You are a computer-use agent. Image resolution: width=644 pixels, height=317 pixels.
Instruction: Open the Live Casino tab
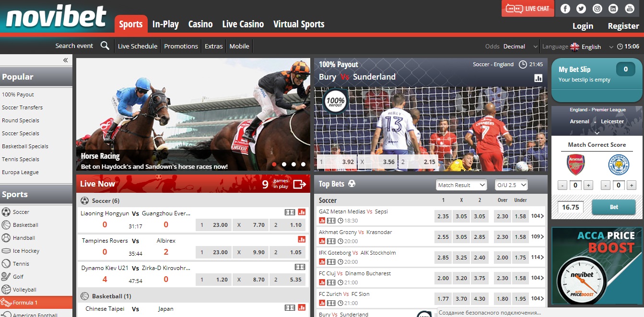tap(243, 24)
